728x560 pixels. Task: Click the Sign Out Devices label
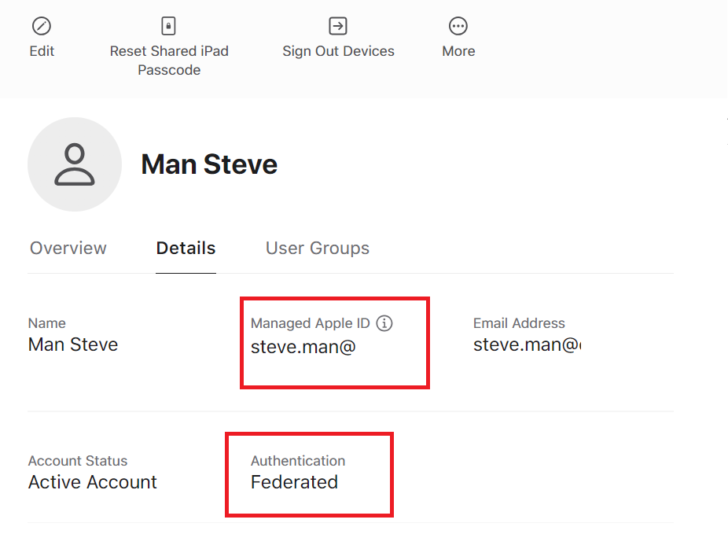[x=338, y=51]
